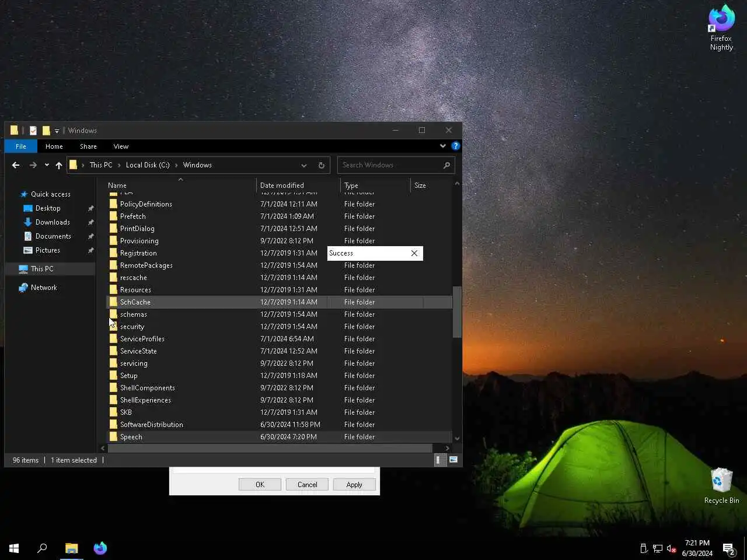Open Documents in the navigation pane

[53, 236]
